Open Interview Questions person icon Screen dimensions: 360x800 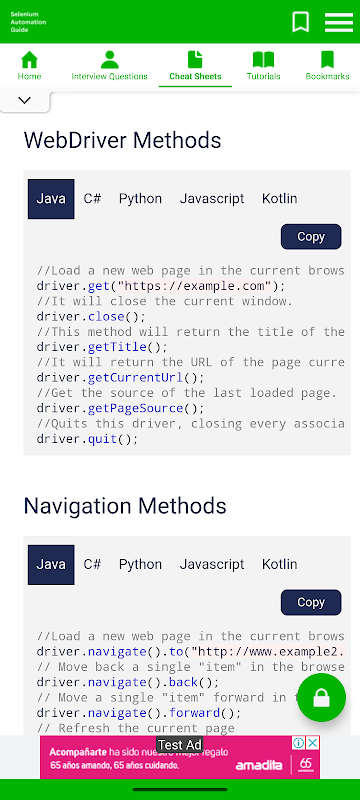109,60
